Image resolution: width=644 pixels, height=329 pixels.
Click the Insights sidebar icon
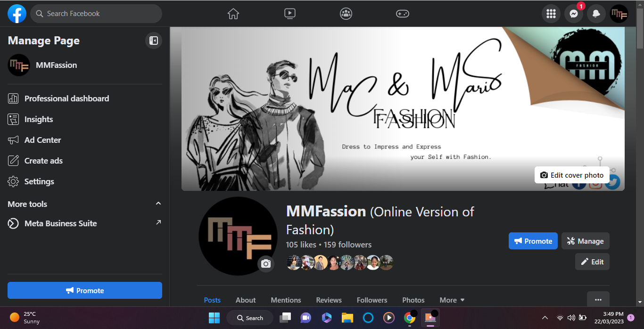coord(13,119)
